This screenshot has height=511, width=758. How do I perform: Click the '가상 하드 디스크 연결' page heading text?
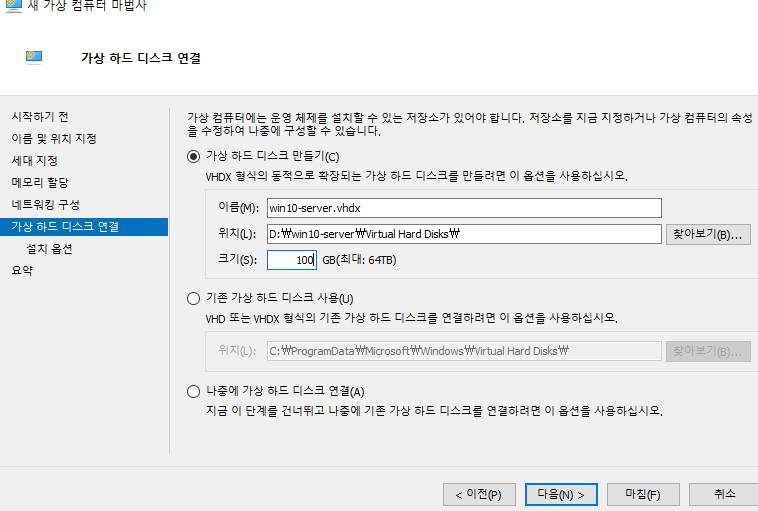[141, 58]
